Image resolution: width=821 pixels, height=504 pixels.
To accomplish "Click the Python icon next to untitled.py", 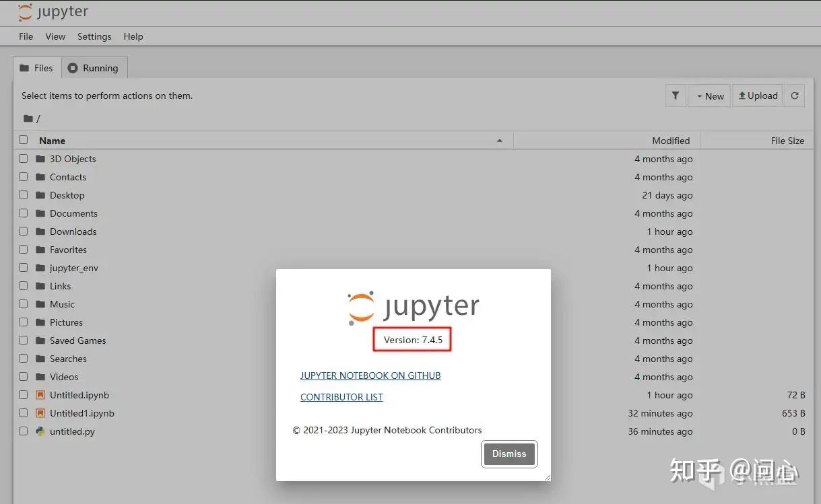I will pyautogui.click(x=39, y=431).
